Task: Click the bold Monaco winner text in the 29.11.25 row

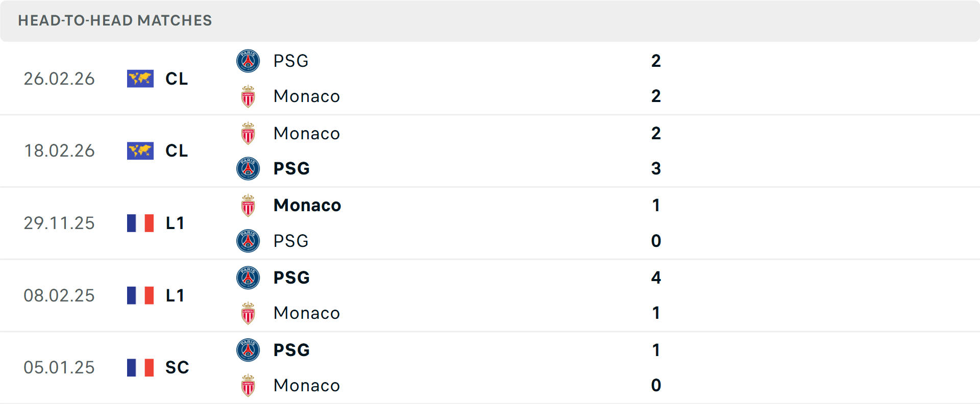Action: click(307, 206)
